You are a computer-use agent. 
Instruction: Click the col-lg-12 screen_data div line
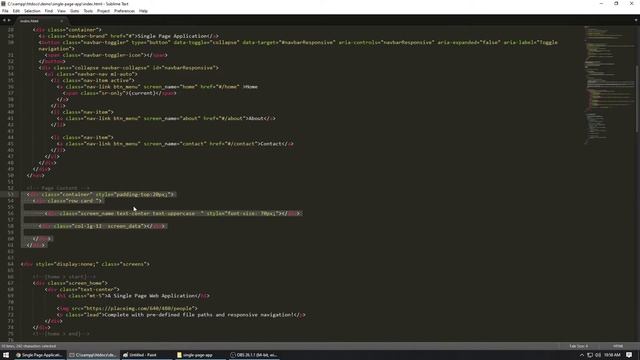point(102,226)
